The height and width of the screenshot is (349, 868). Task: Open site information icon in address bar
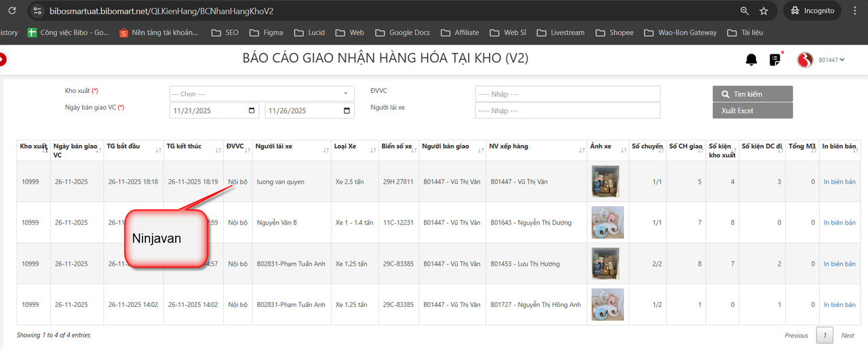point(37,11)
